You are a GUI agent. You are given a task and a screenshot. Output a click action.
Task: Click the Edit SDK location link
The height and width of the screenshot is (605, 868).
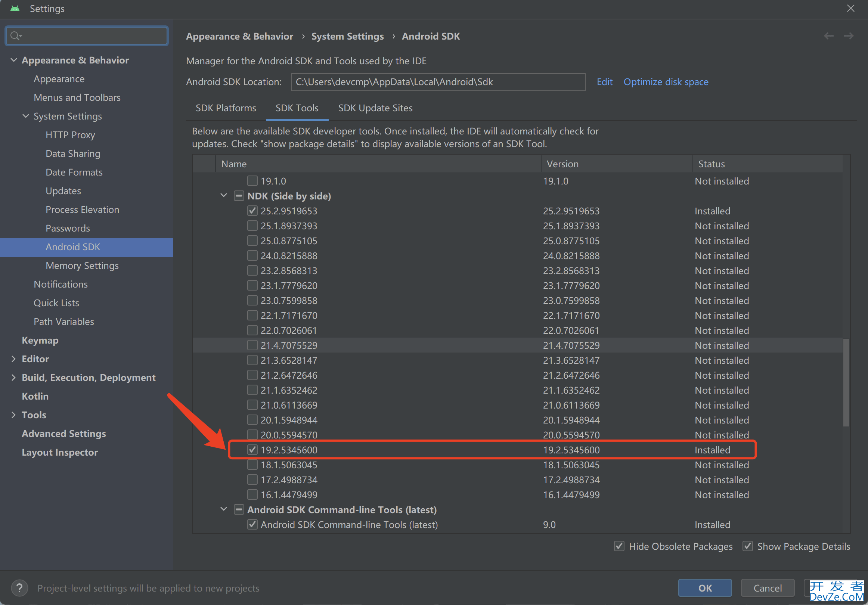click(x=604, y=82)
